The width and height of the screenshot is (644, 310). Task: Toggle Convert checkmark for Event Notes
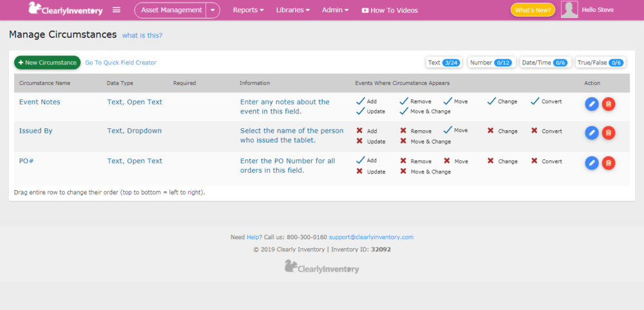(535, 101)
